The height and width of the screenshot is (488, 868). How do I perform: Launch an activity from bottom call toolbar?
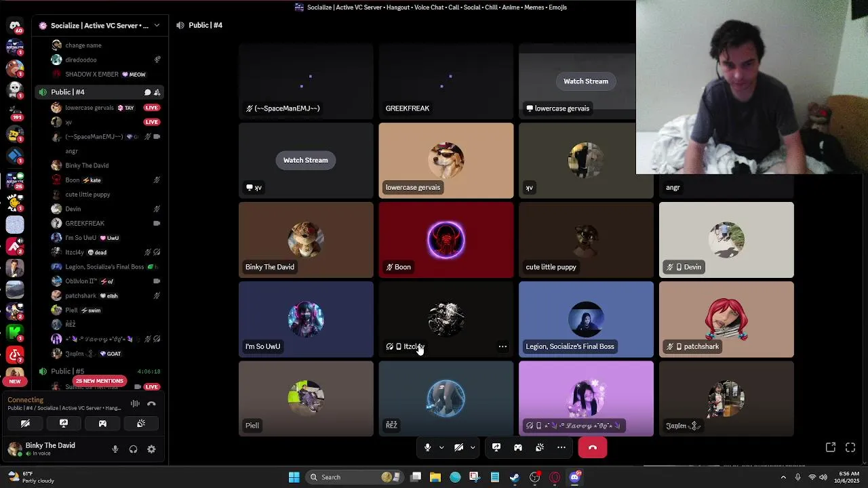tap(518, 447)
